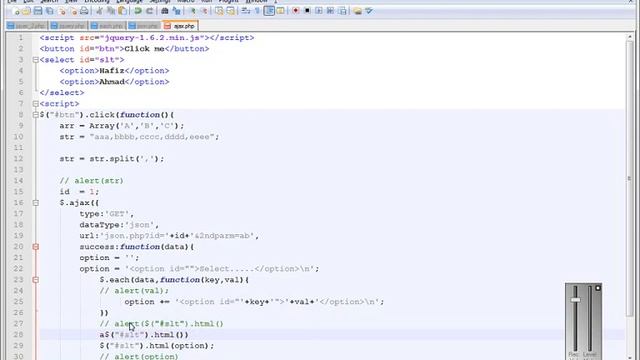This screenshot has height=360, width=640.
Task: Click the 'str = str.split' line
Action: [112, 159]
